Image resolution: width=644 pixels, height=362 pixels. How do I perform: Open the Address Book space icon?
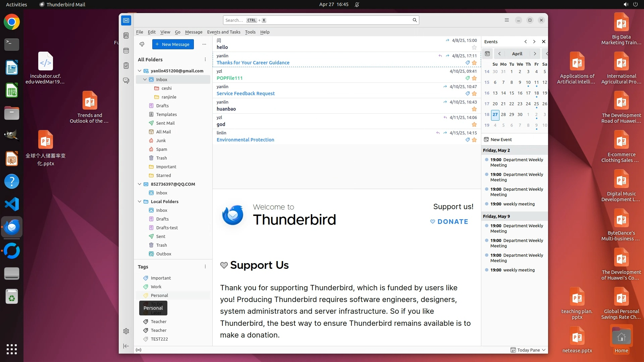pos(126,36)
